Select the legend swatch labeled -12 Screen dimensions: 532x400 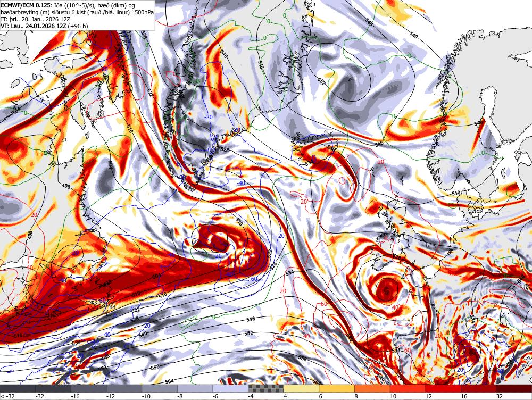(x=124, y=389)
